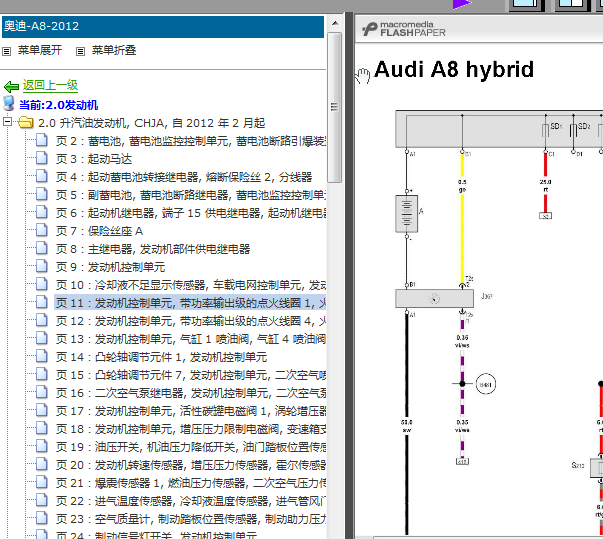Image resolution: width=603 pixels, height=539 pixels.
Task: Click document icon of 页 5 row
Action: point(42,194)
